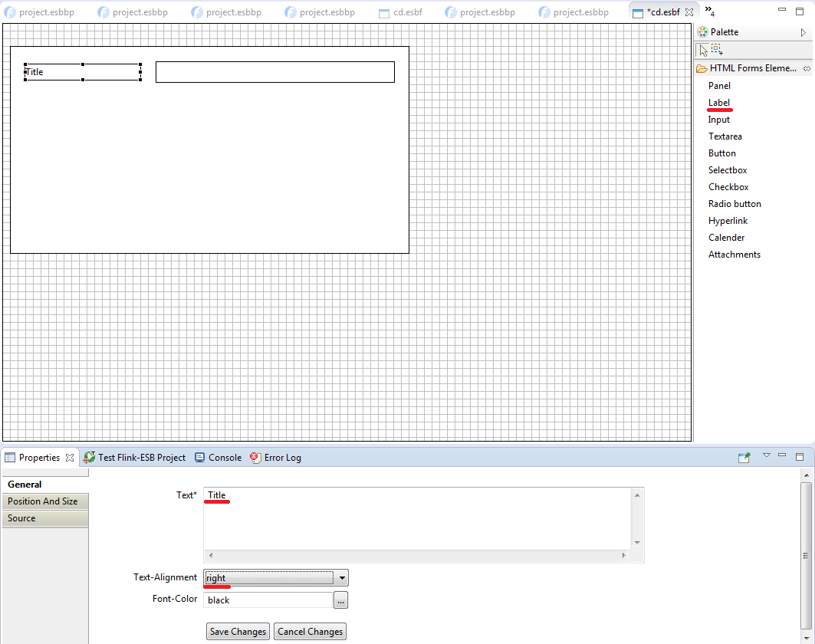The image size is (815, 644).
Task: Close the Properties view tab
Action: pyautogui.click(x=70, y=458)
